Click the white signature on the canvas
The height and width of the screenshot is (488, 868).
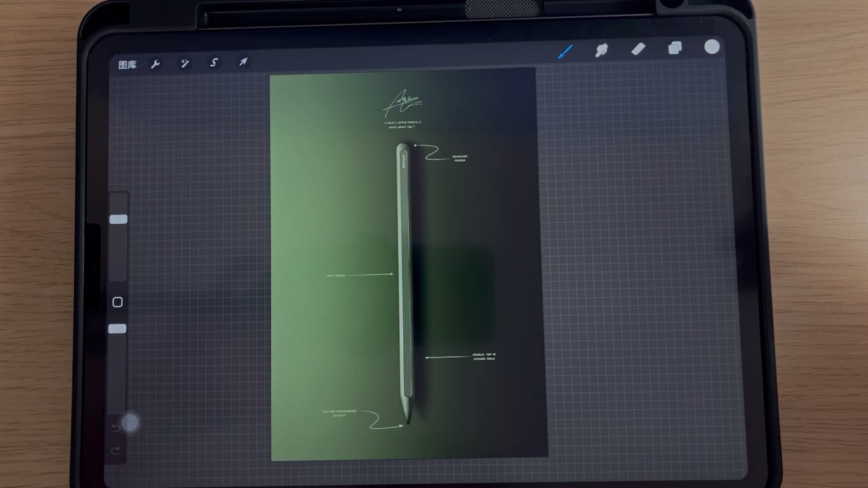click(402, 103)
